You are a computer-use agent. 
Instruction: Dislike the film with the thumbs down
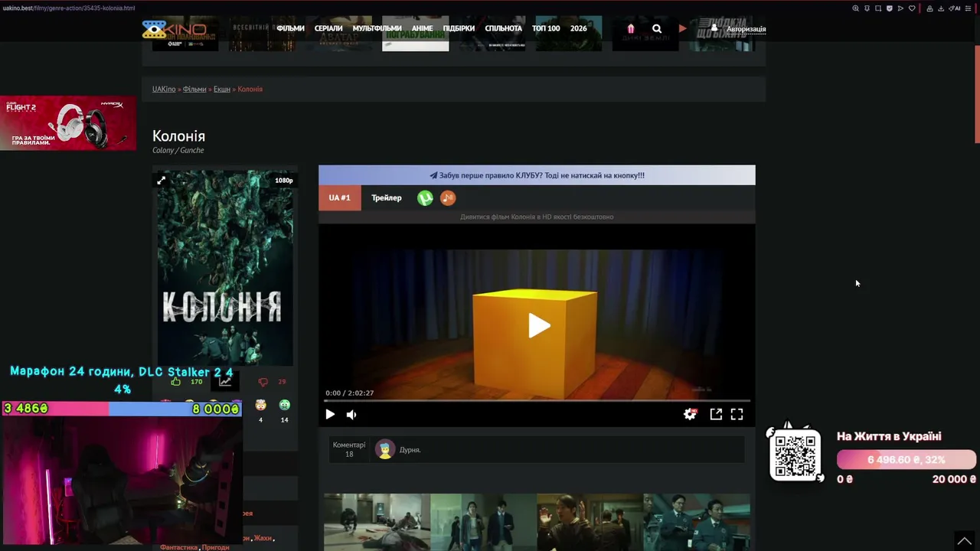click(x=263, y=382)
